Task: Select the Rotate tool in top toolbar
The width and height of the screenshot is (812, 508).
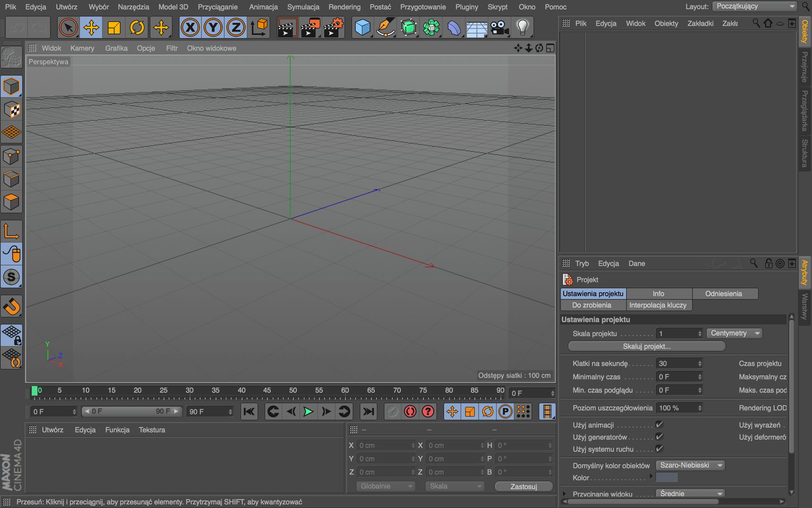Action: point(137,27)
